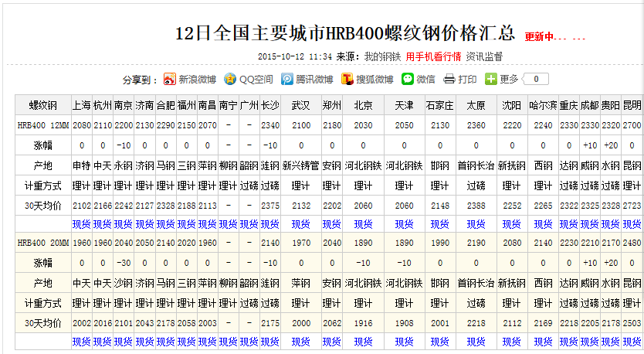Screen dimensions: 644x354
Task: Click the 20MM 现货 link under 沈阳
Action: pos(512,342)
